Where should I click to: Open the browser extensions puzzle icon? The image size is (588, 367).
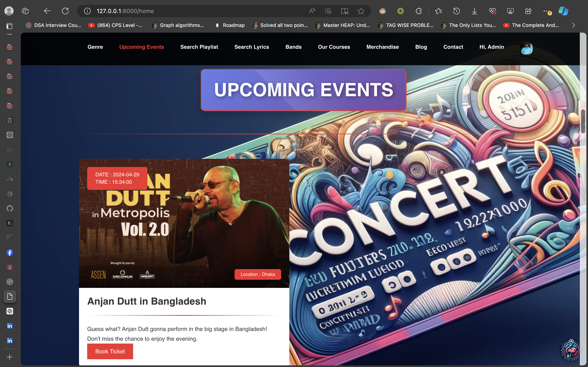[418, 11]
